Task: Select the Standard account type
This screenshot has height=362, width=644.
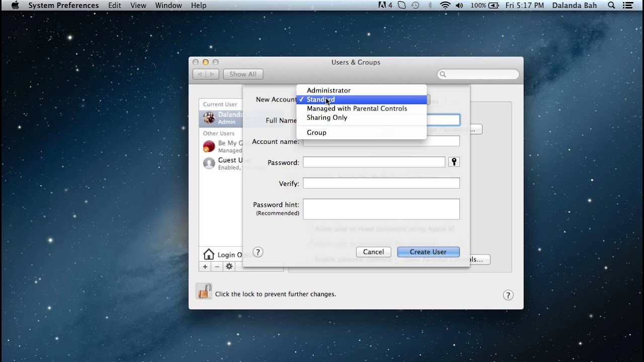Action: coord(361,100)
